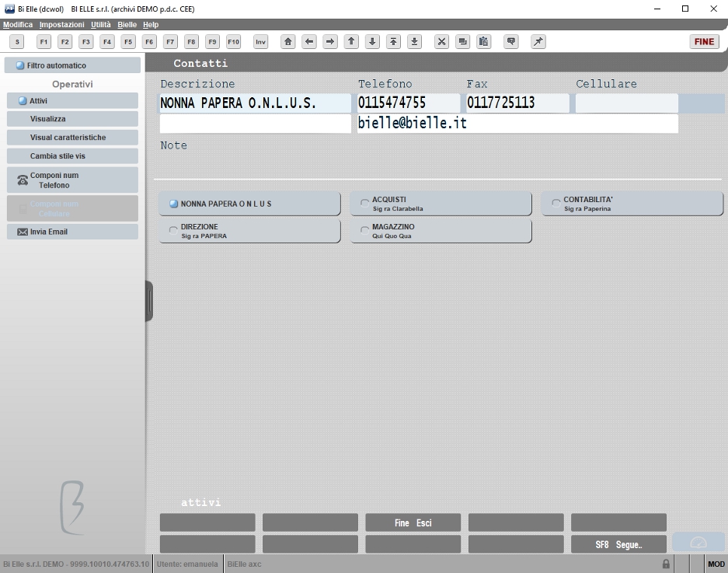Click the home icon in the toolbar
The image size is (728, 573).
coord(287,42)
